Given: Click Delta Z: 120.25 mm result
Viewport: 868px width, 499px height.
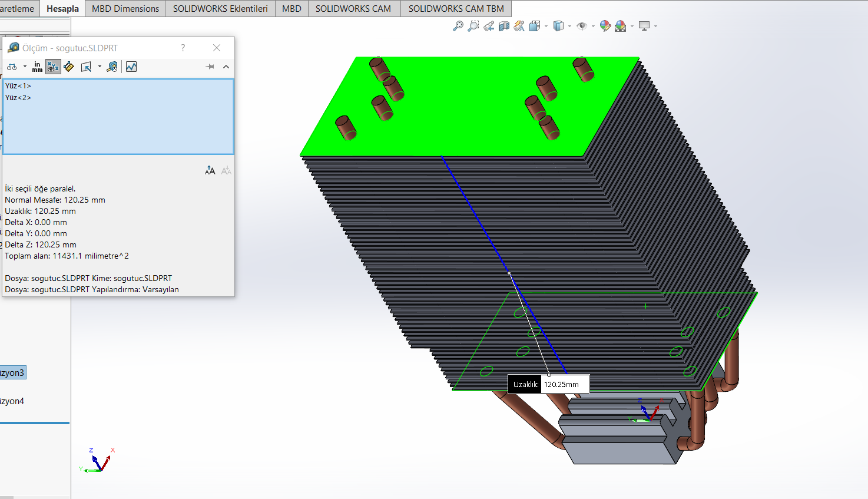Looking at the screenshot, I should pos(41,244).
